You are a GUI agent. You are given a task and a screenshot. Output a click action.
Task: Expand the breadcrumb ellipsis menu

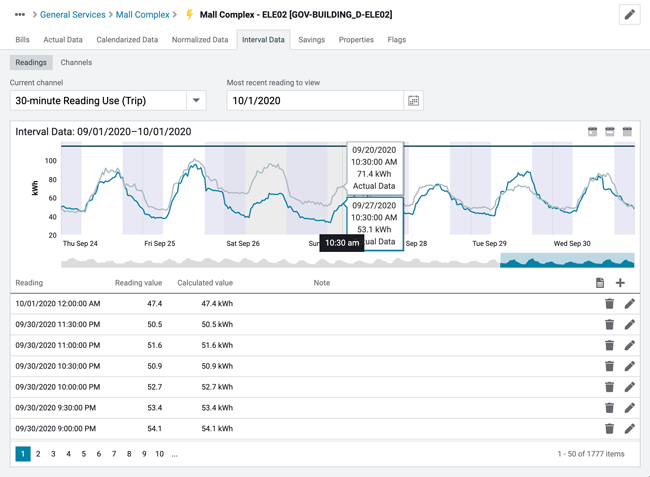click(x=19, y=15)
